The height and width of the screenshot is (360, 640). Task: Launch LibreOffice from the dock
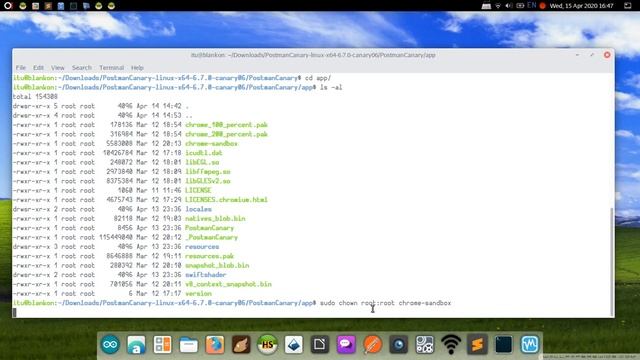(320, 344)
